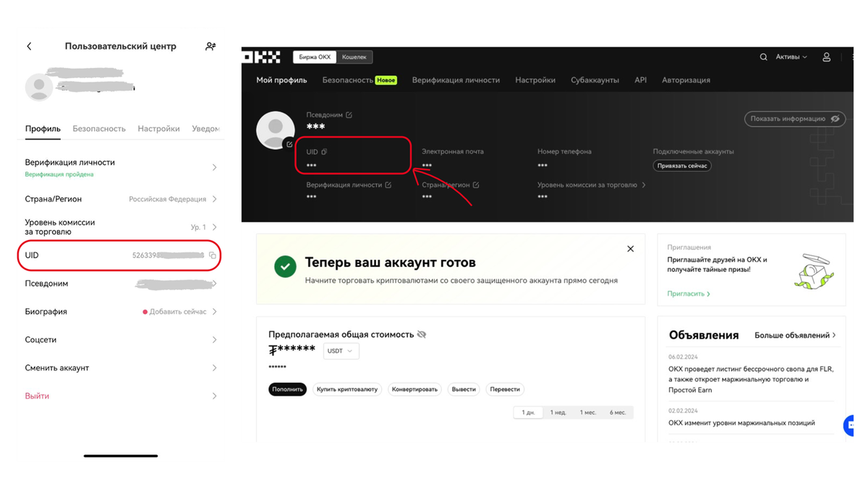
Task: Edit avatar icon on profile picture
Action: [x=289, y=144]
